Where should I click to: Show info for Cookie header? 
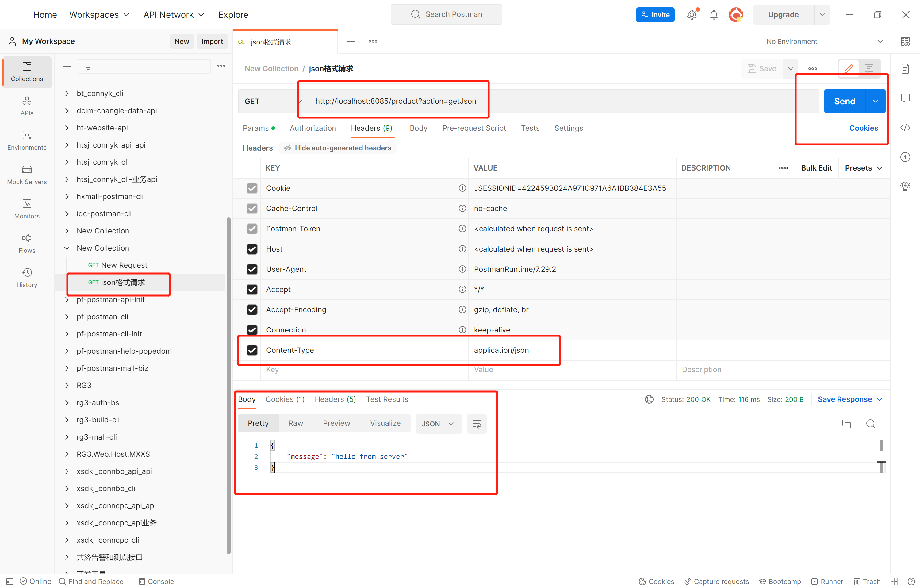462,188
